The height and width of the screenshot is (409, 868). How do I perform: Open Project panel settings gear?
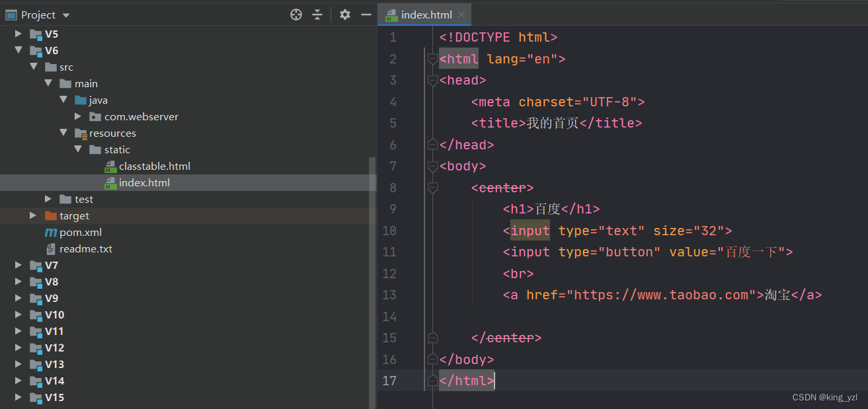[344, 15]
